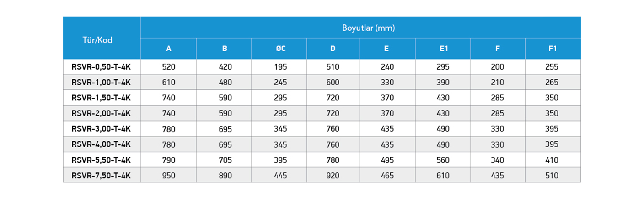Image resolution: width=644 pixels, height=199 pixels.
Task: Select the E1 column header
Action: tap(443, 49)
